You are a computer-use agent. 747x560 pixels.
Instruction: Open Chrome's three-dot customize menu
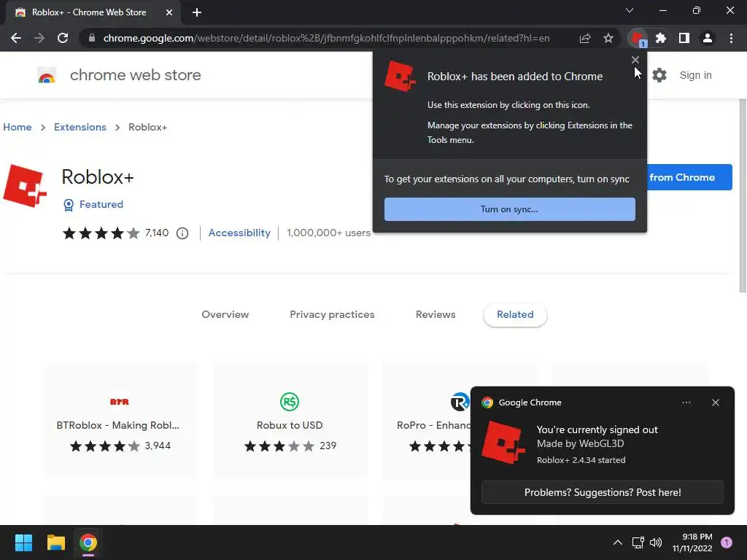coord(731,38)
